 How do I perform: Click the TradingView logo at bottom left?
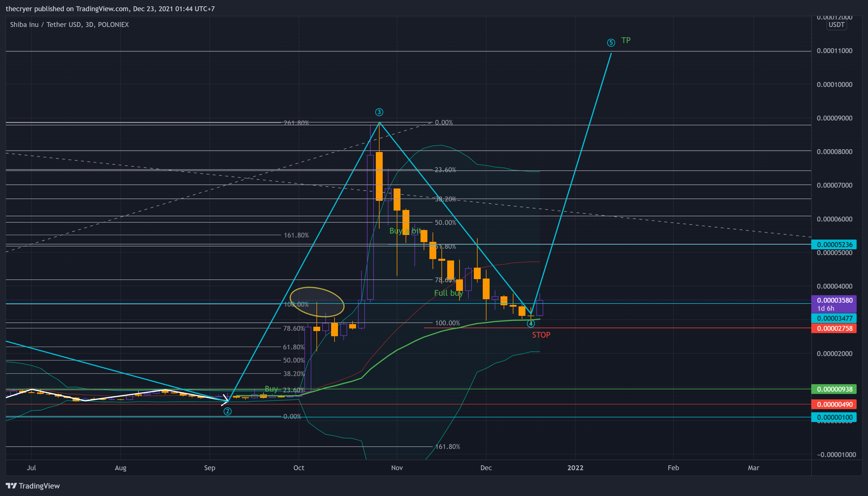33,486
